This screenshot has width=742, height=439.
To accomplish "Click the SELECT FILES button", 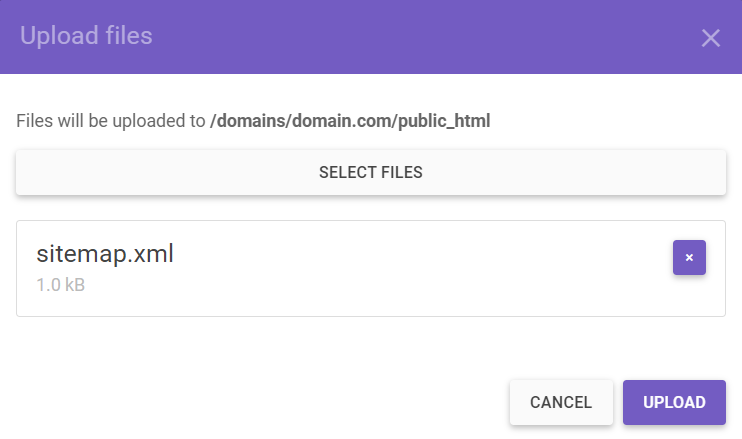I will pos(370,172).
